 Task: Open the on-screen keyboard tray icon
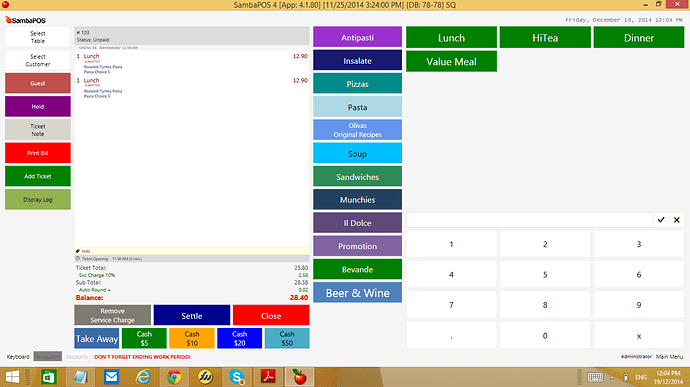click(595, 377)
